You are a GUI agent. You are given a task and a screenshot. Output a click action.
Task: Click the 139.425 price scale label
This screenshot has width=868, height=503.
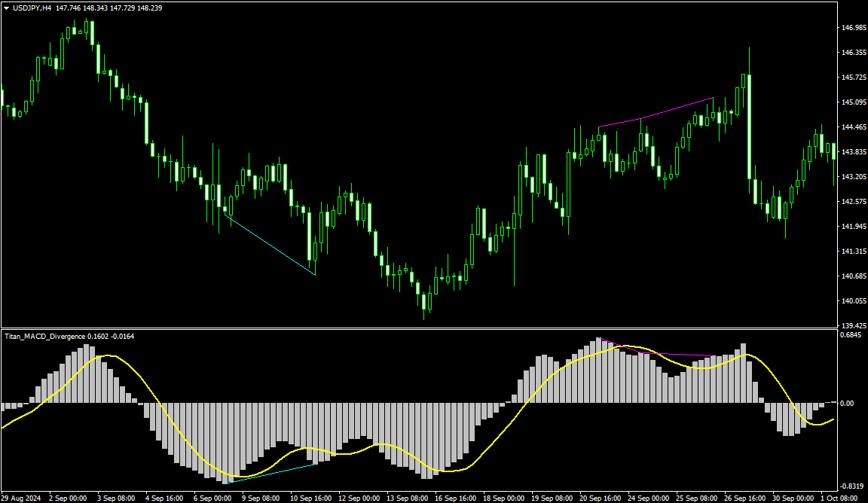[x=853, y=326]
